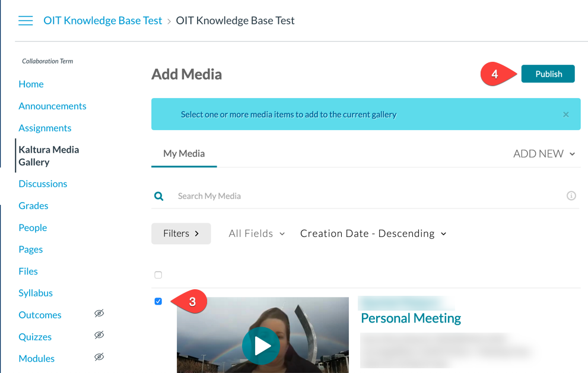Open the All Fields dropdown

click(256, 234)
